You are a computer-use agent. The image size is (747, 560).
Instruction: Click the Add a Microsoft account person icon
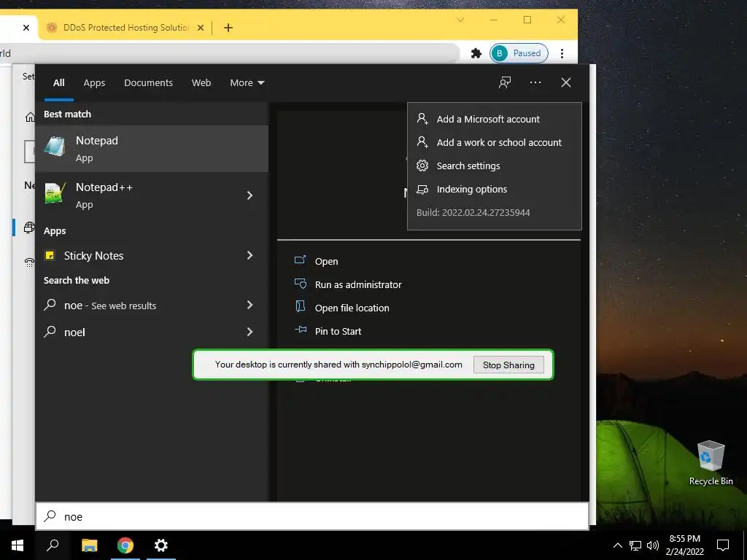coord(422,119)
